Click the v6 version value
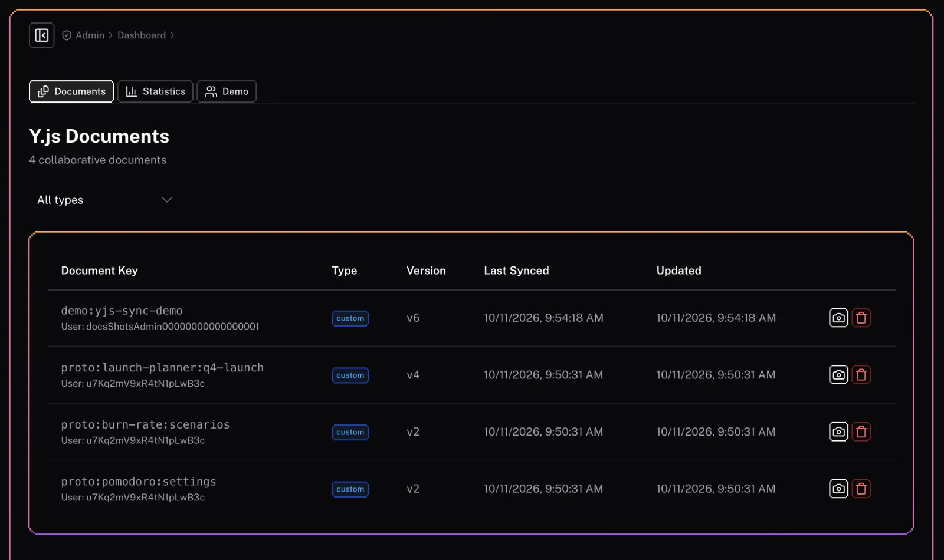This screenshot has height=560, width=944. coord(413,318)
